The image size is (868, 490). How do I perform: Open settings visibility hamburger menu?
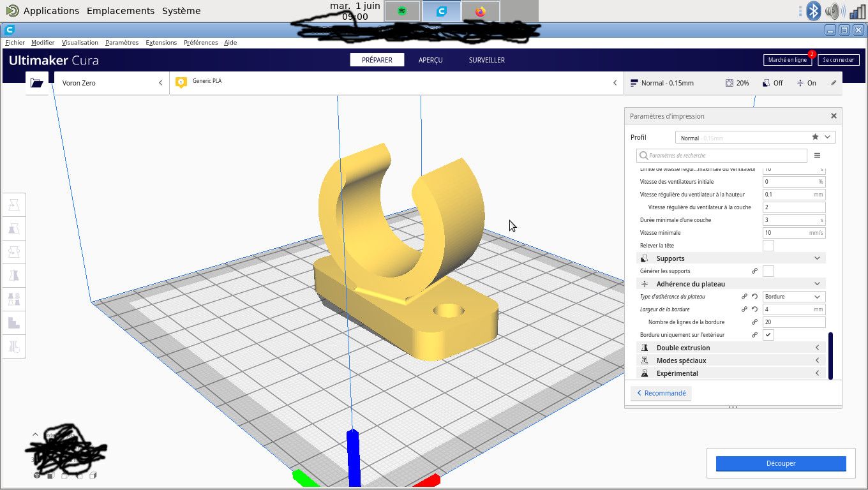coord(817,156)
